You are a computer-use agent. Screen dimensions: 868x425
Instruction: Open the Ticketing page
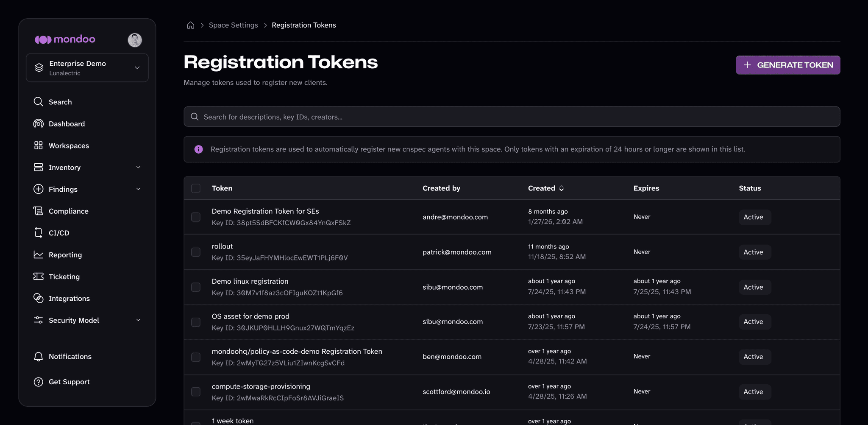click(64, 277)
